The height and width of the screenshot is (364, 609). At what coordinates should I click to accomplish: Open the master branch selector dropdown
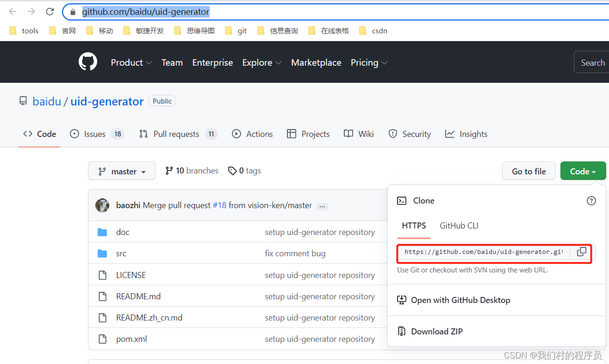click(x=122, y=171)
